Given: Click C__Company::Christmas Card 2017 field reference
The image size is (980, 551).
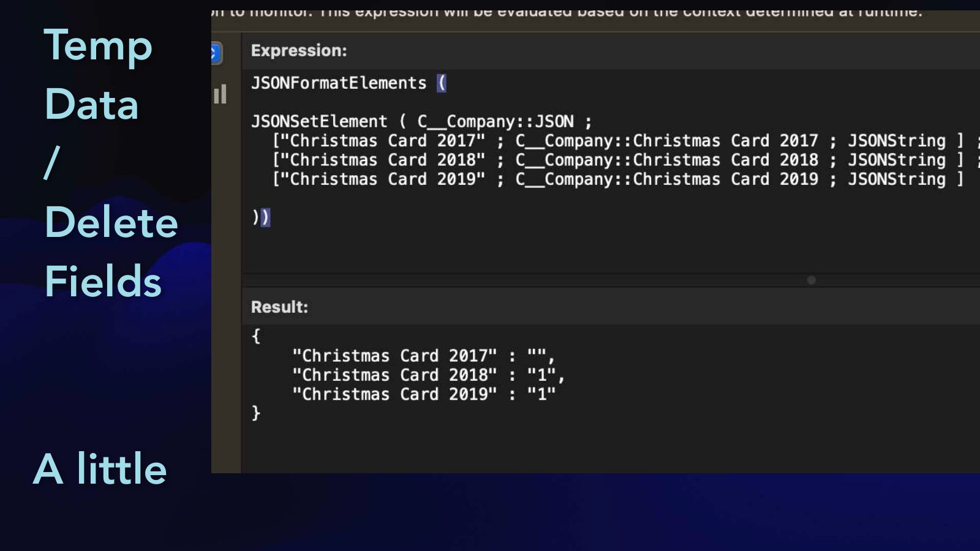Looking at the screenshot, I should tap(667, 141).
